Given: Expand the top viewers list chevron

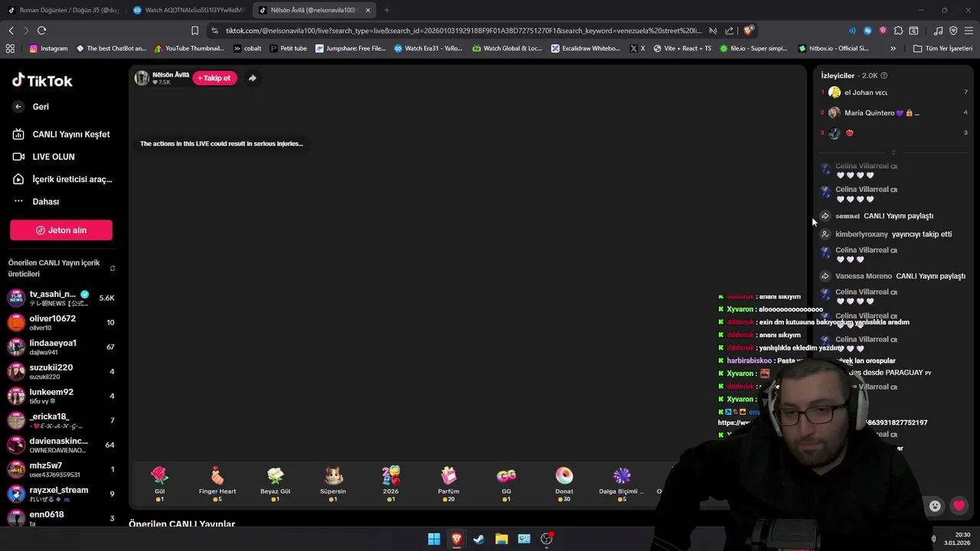Looking at the screenshot, I should click(893, 152).
